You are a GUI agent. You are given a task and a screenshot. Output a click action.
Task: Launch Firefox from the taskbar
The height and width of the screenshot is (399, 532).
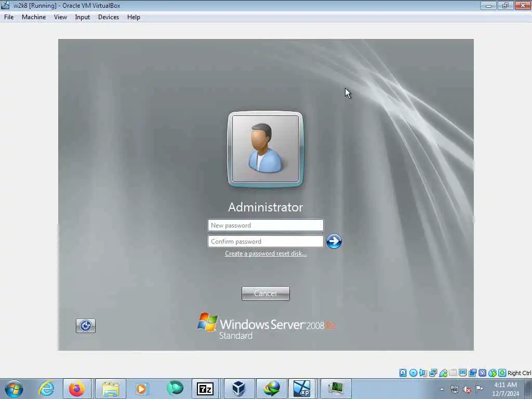coord(77,389)
